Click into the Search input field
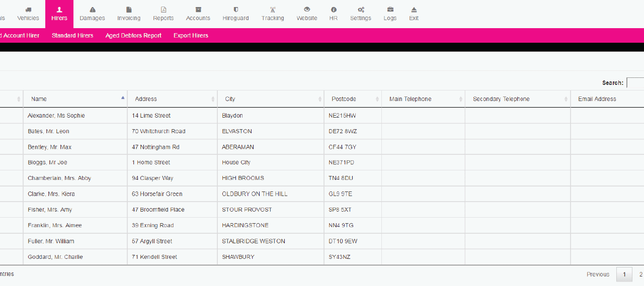This screenshot has height=286, width=644. click(x=635, y=83)
